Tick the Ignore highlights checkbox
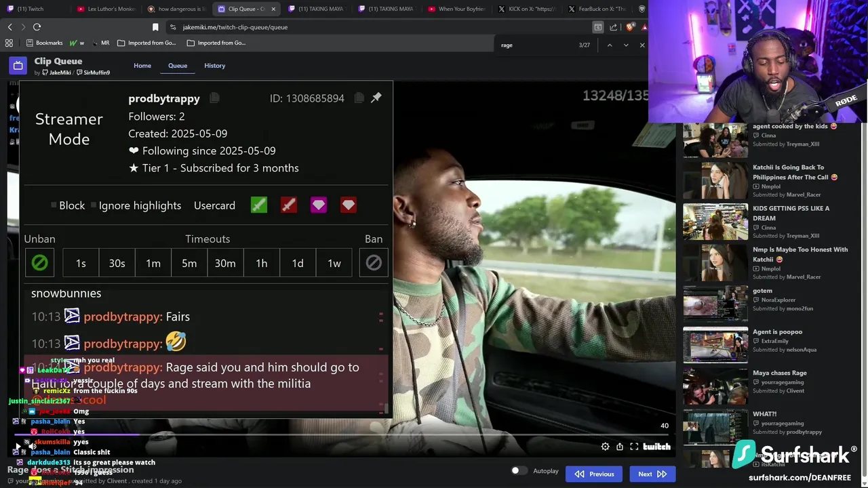This screenshot has height=488, width=868. tap(94, 205)
